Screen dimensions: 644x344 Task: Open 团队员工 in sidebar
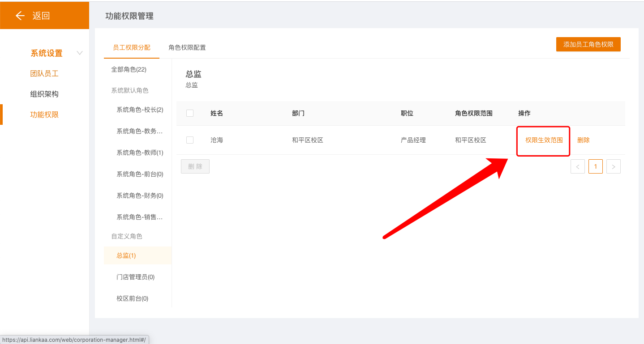pos(44,74)
